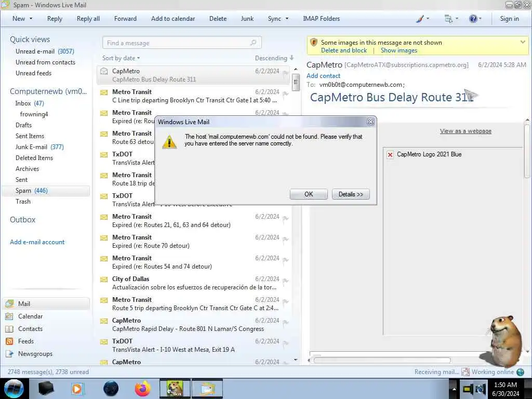The height and width of the screenshot is (399, 532).
Task: Select Unread feeds quick view
Action: click(34, 73)
